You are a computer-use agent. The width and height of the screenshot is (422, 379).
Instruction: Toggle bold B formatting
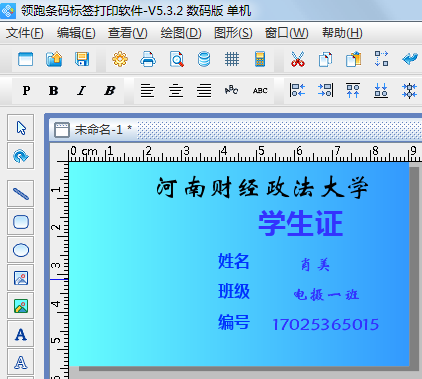[53, 90]
